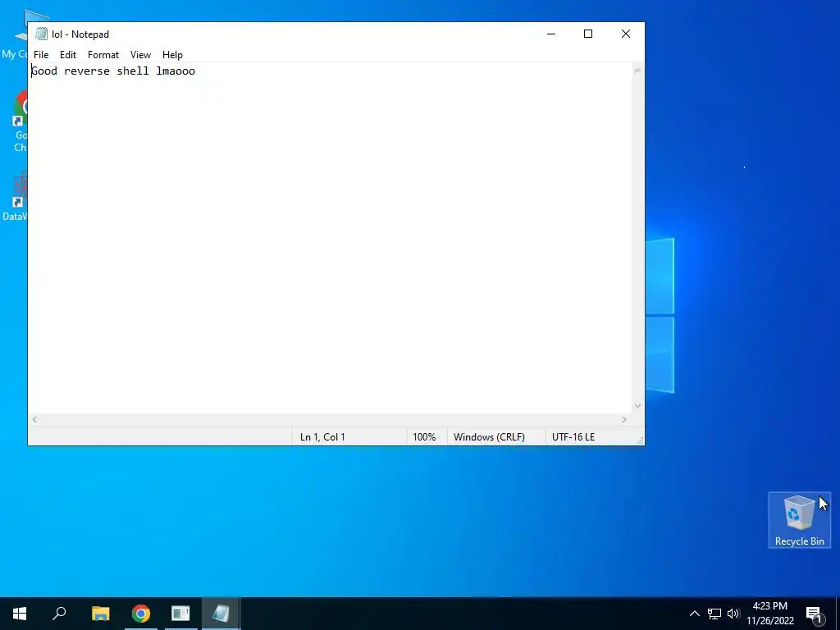Maximize the Notepad window

pyautogui.click(x=587, y=34)
